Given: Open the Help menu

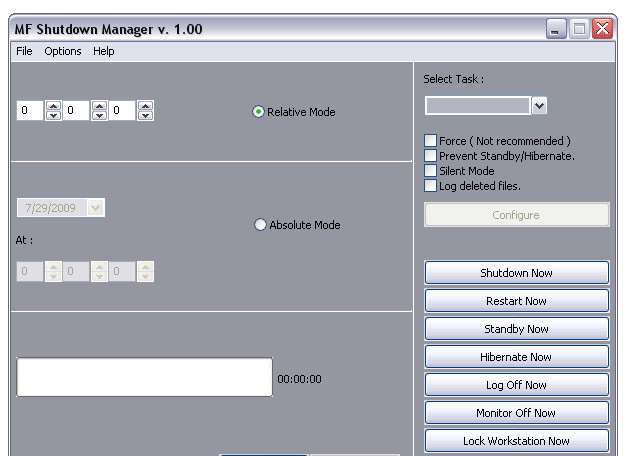Looking at the screenshot, I should pyautogui.click(x=104, y=51).
